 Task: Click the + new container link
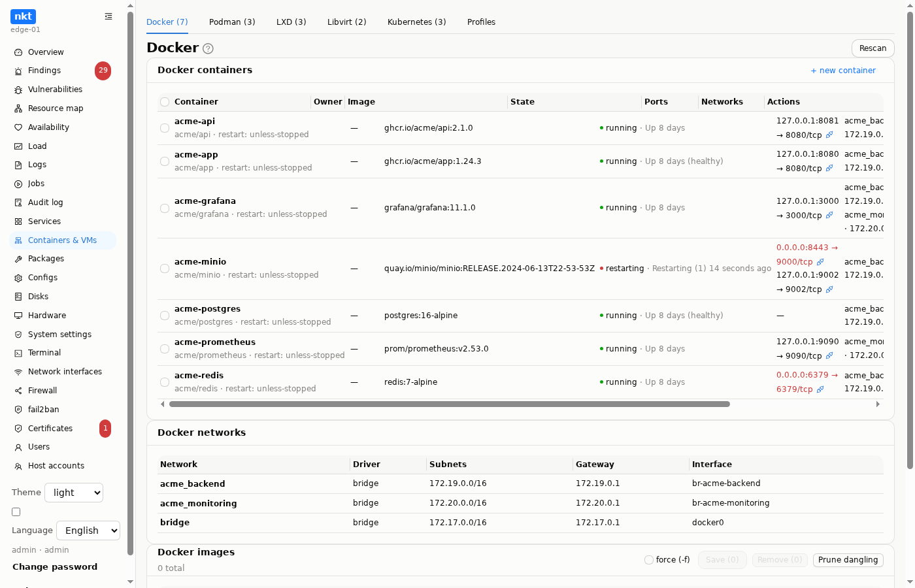pyautogui.click(x=843, y=71)
